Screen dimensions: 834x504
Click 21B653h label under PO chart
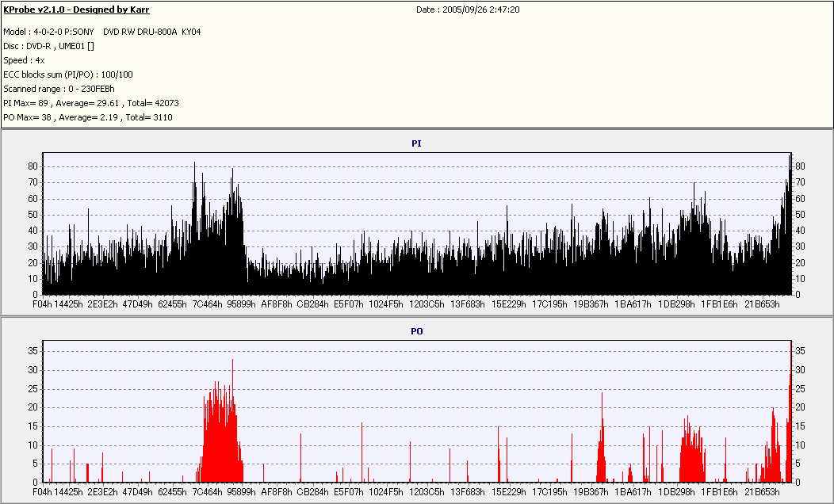pos(762,492)
